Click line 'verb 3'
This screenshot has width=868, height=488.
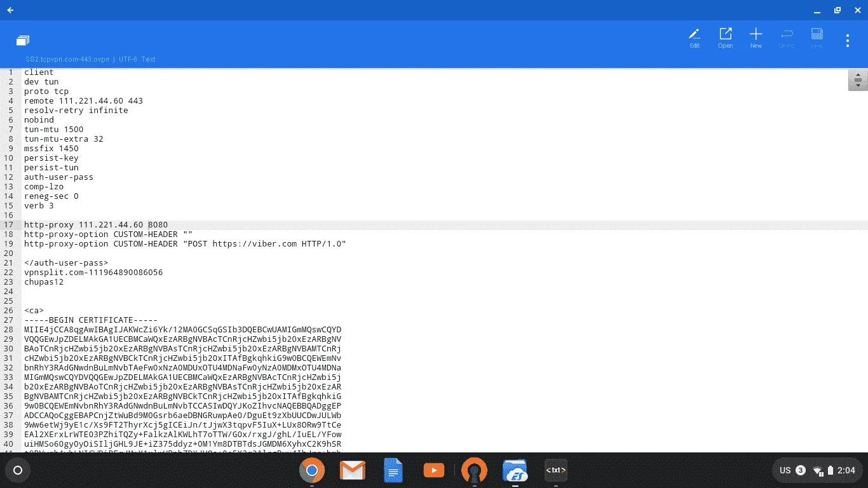click(39, 206)
